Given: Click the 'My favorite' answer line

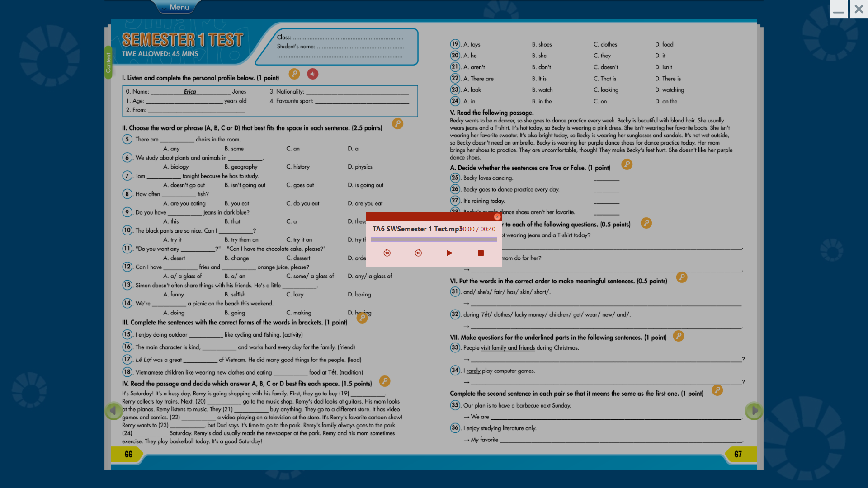Looking at the screenshot, I should pos(621,440).
